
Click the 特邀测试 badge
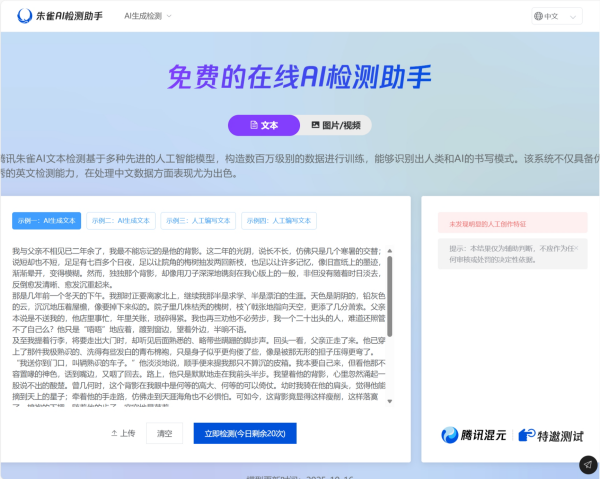pyautogui.click(x=551, y=435)
